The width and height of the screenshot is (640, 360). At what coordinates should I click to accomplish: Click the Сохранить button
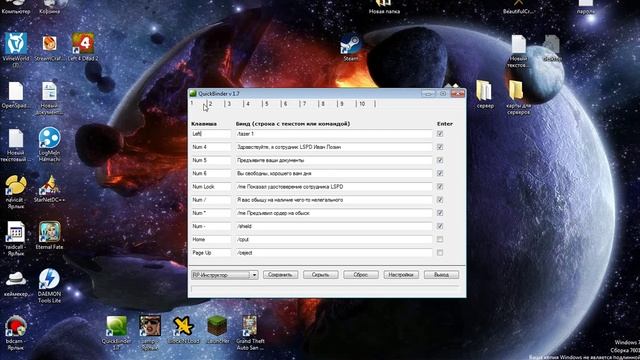280,275
